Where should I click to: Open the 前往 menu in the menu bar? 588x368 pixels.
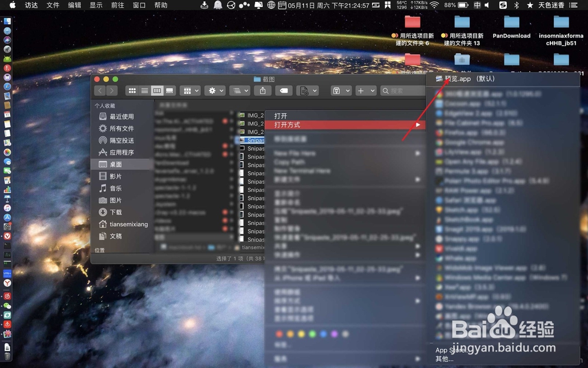(119, 5)
